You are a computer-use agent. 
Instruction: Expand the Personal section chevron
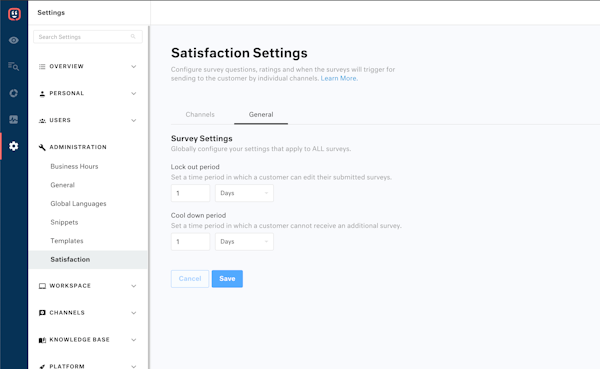click(134, 93)
